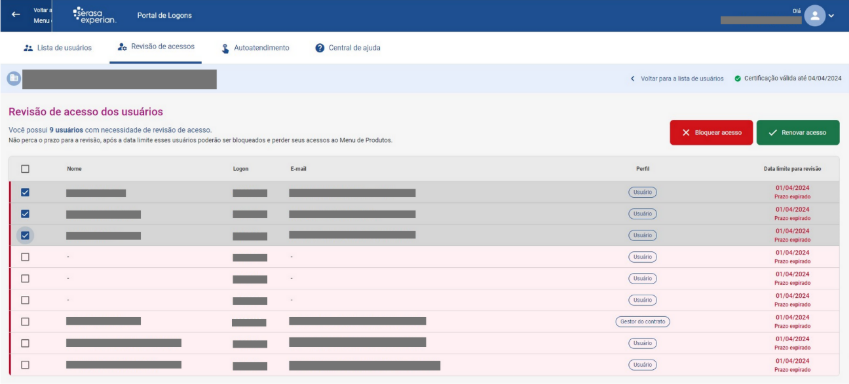Click the Revisão de acesso dos usuários heading
This screenshot has width=849, height=384.
[x=86, y=112]
